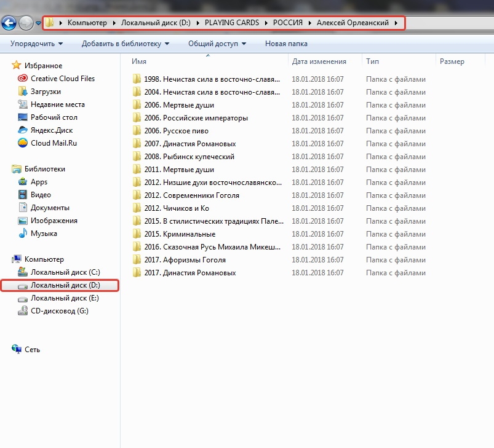Click the CD-дисковод (G:) icon

22,311
